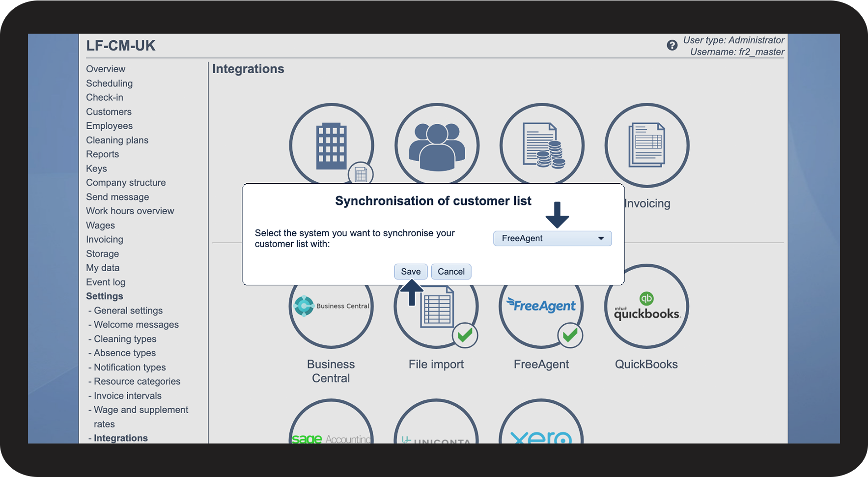The image size is (868, 477).
Task: Open the help question mark icon
Action: [x=672, y=45]
